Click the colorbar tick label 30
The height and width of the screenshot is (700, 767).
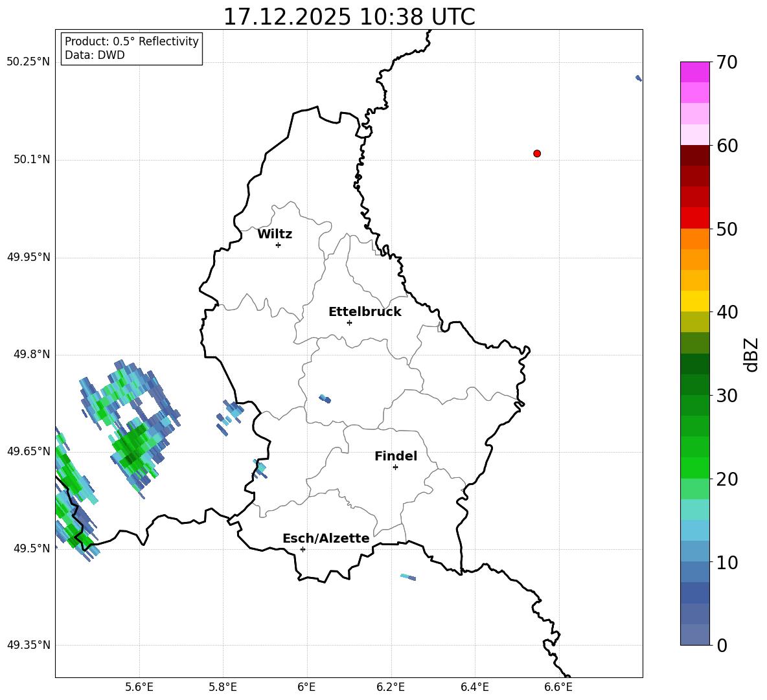pos(727,396)
